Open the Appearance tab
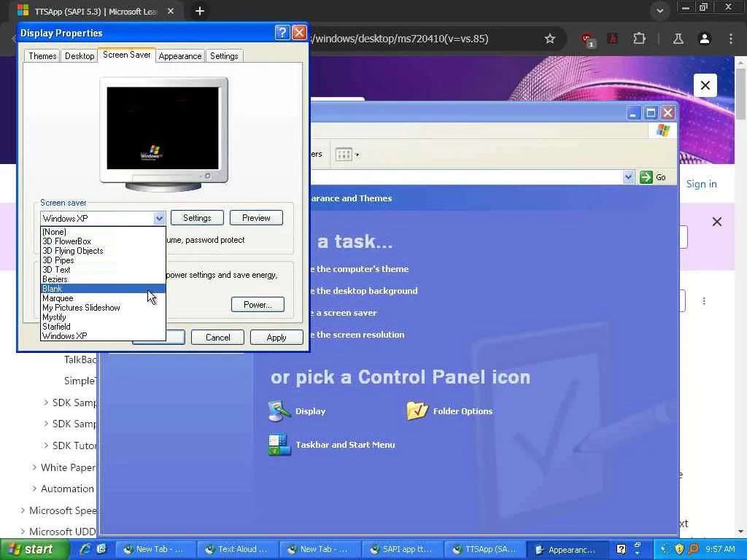 pyautogui.click(x=180, y=55)
